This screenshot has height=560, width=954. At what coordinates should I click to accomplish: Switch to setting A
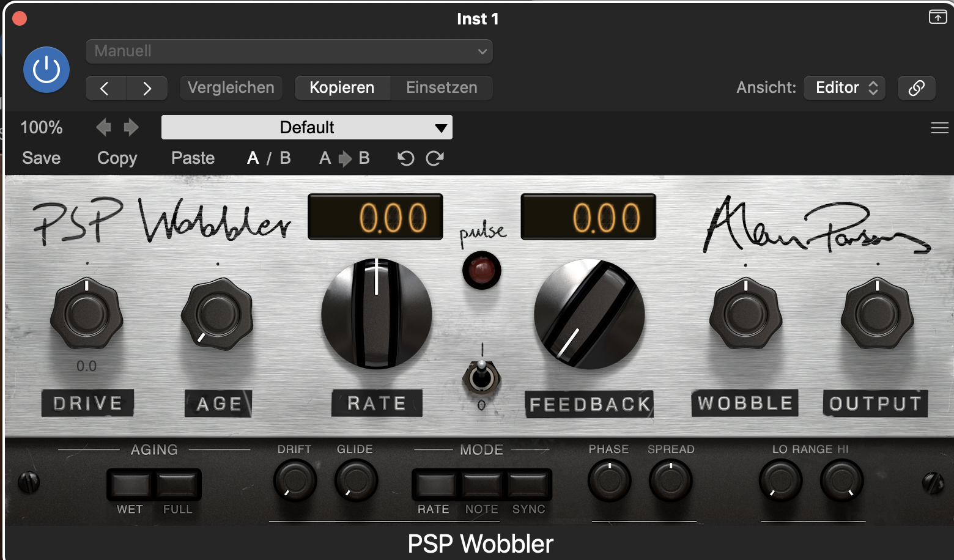[x=253, y=158]
